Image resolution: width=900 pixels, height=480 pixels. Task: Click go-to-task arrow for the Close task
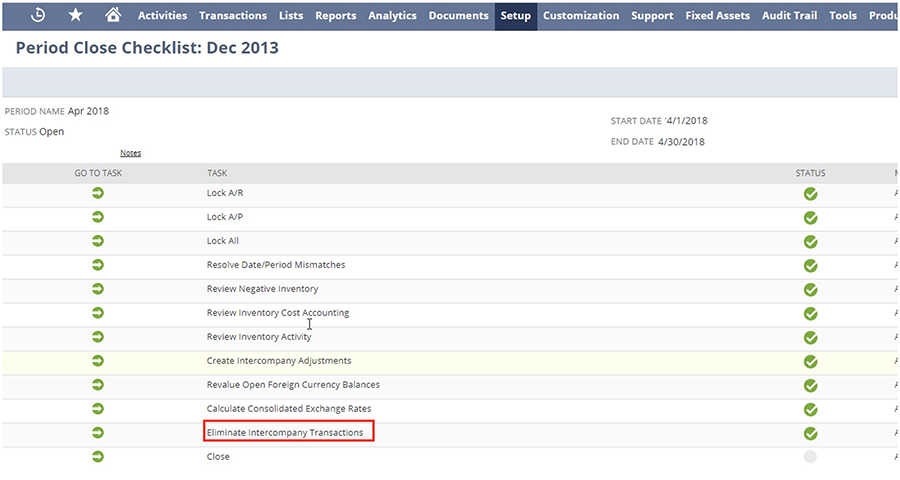(98, 457)
